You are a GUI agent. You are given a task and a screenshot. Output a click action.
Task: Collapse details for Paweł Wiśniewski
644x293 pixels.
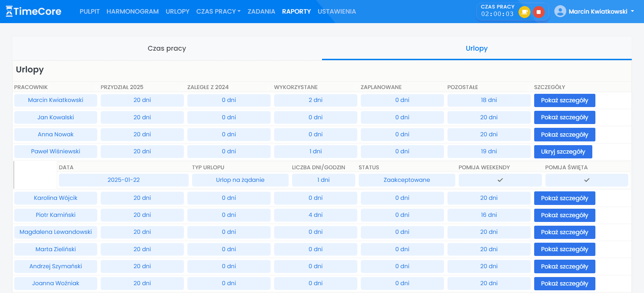pos(563,152)
